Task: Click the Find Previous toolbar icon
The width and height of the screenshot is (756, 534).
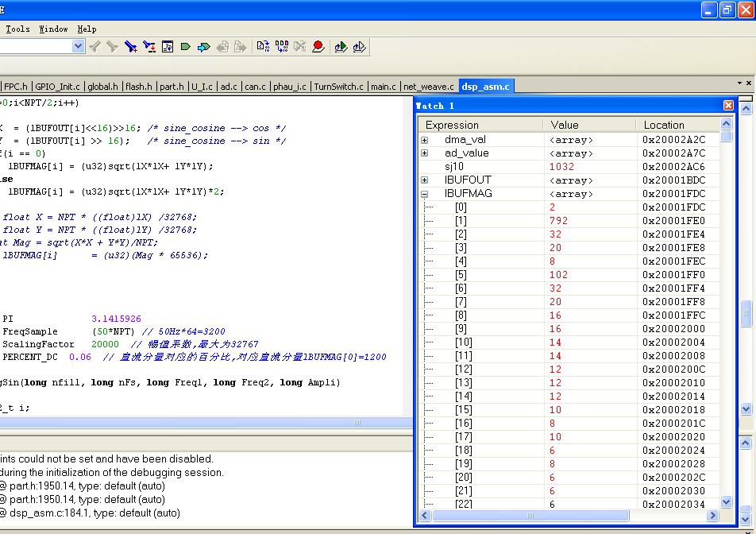Action: pos(95,47)
